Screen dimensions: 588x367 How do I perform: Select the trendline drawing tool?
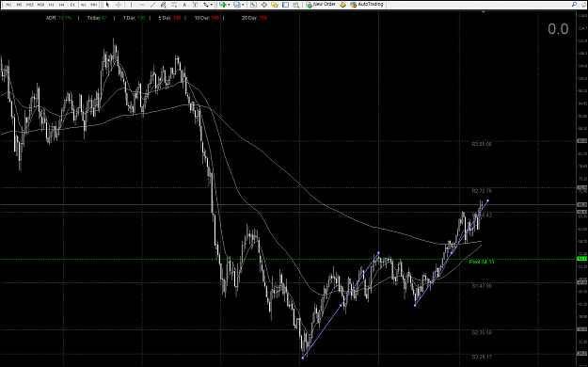pos(153,5)
